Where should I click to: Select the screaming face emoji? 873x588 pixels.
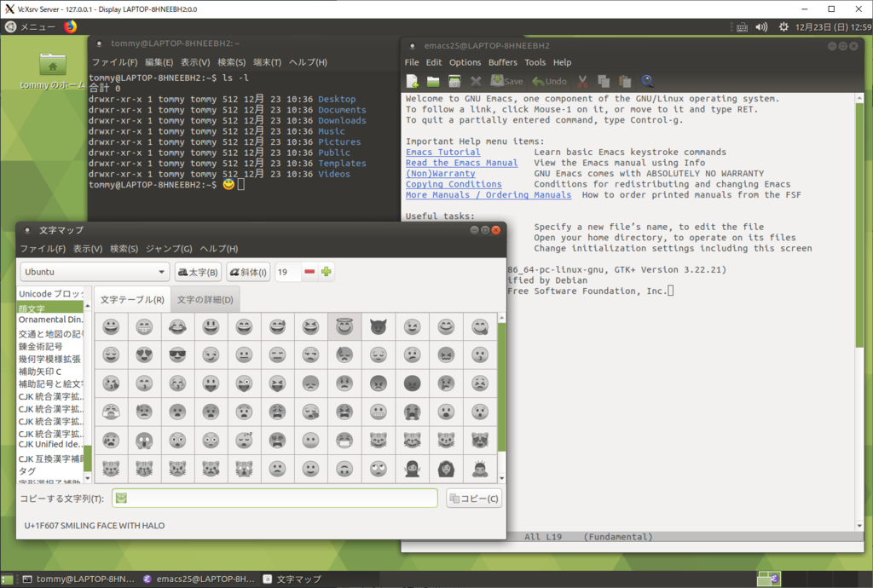tap(144, 440)
